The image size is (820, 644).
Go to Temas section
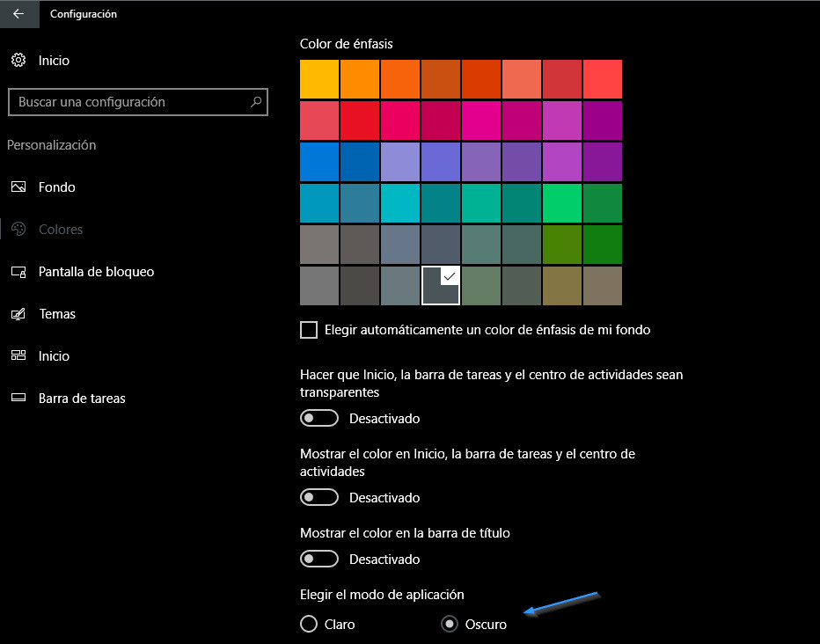[x=57, y=313]
